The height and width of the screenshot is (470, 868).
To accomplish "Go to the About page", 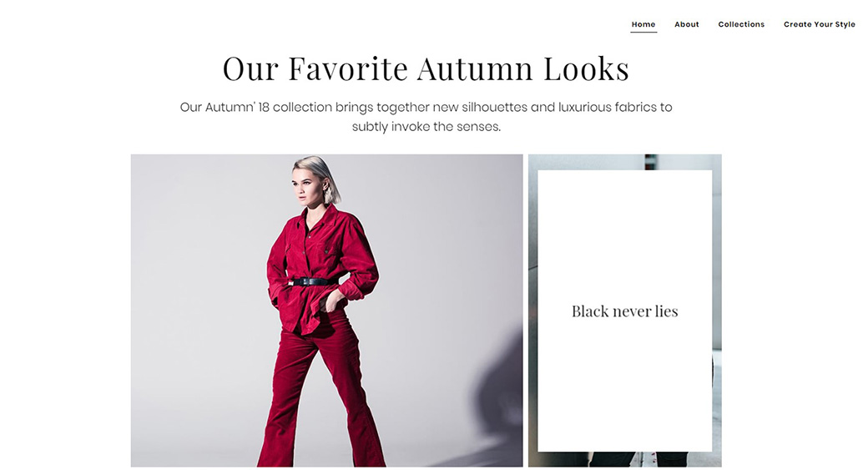I will tap(686, 24).
